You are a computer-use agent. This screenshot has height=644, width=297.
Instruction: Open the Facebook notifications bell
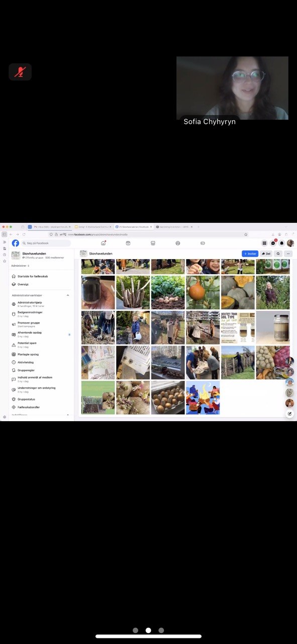pyautogui.click(x=282, y=243)
